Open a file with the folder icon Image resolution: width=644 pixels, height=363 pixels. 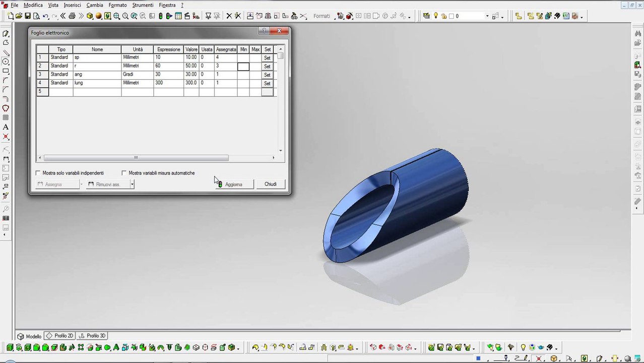pyautogui.click(x=19, y=16)
